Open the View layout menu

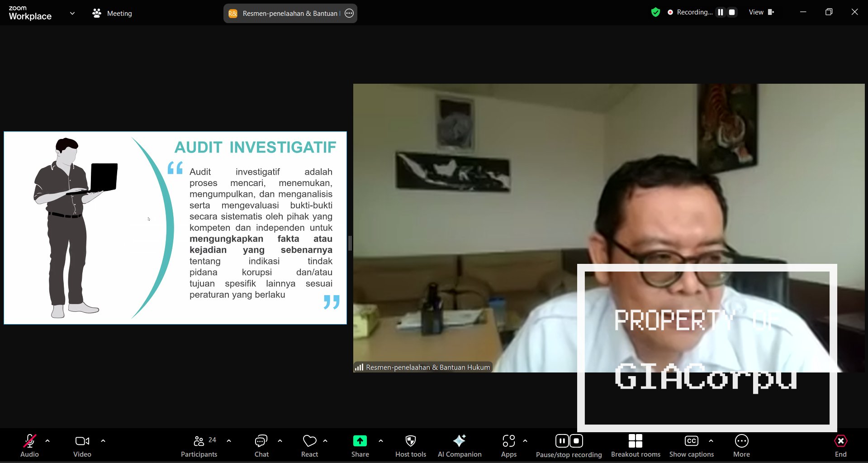pos(761,12)
